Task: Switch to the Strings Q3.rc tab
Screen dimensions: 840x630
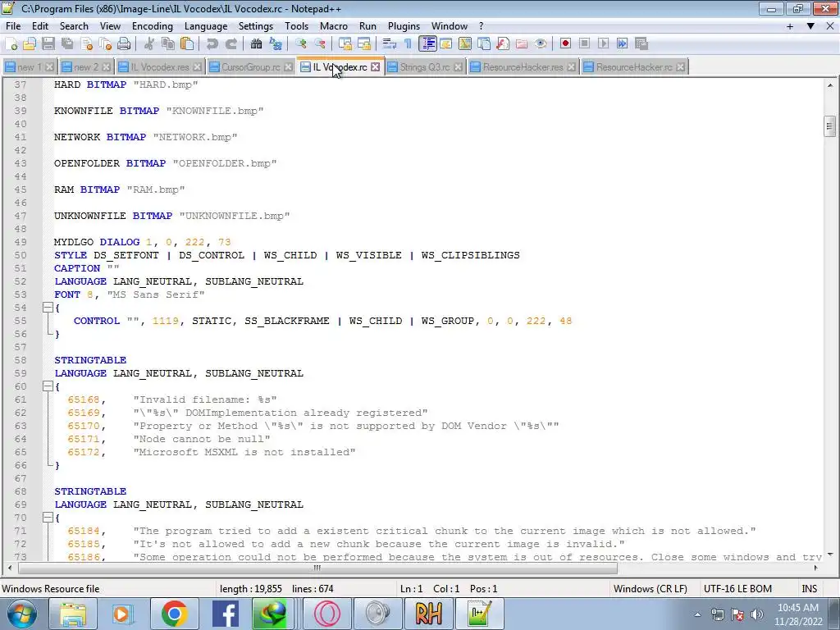Action: coord(424,67)
